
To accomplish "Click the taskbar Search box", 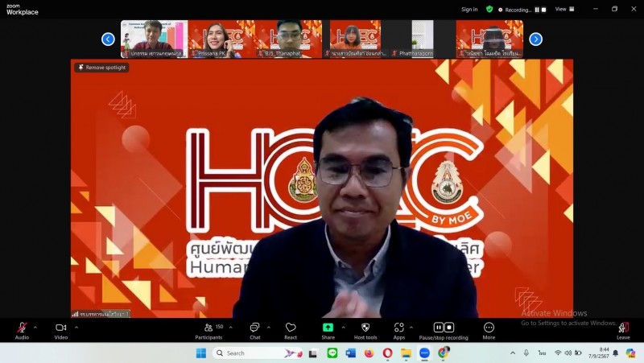I will (x=258, y=353).
